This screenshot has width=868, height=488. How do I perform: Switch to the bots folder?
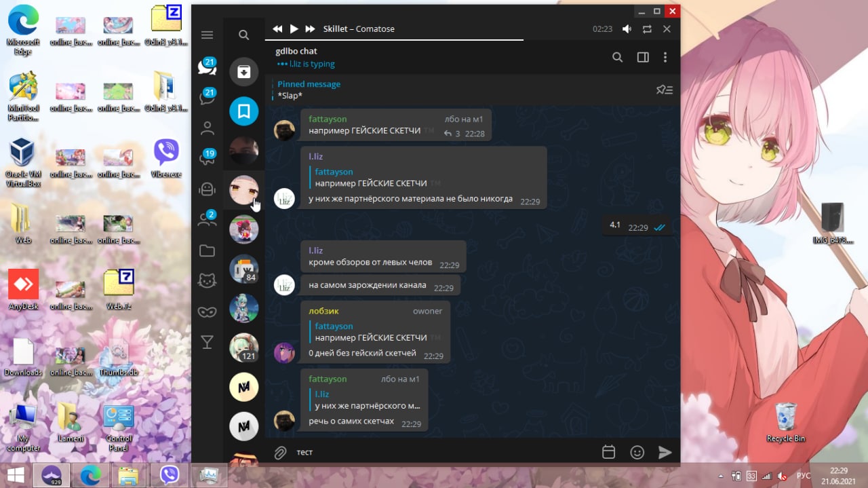click(207, 189)
